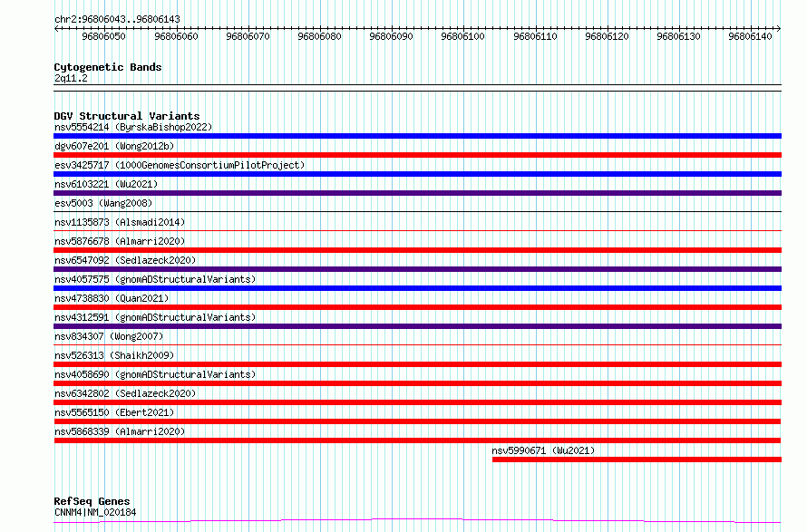Screen dimensions: 807x532
Task: Open the dgv607e201 (Wong2012b) variant label
Action: click(114, 146)
